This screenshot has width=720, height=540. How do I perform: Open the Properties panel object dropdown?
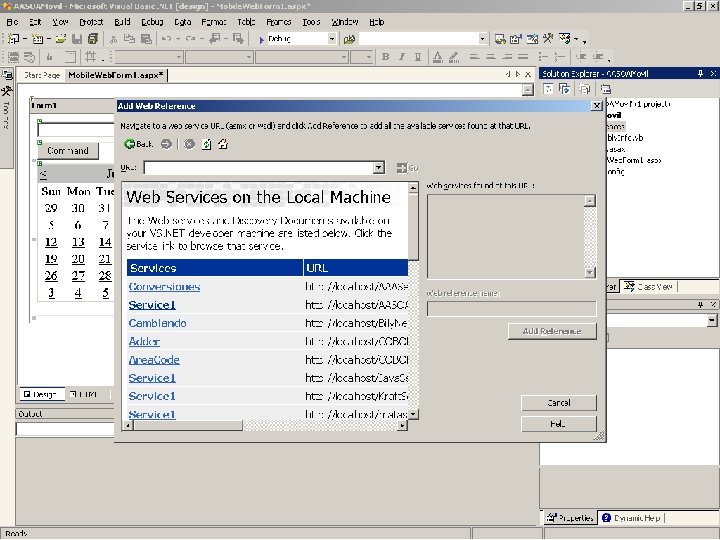[x=712, y=320]
